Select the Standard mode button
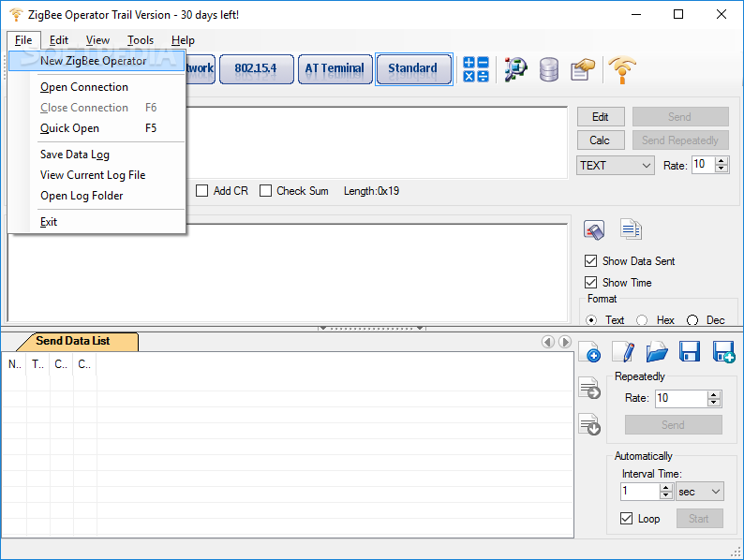744x560 pixels. point(414,69)
